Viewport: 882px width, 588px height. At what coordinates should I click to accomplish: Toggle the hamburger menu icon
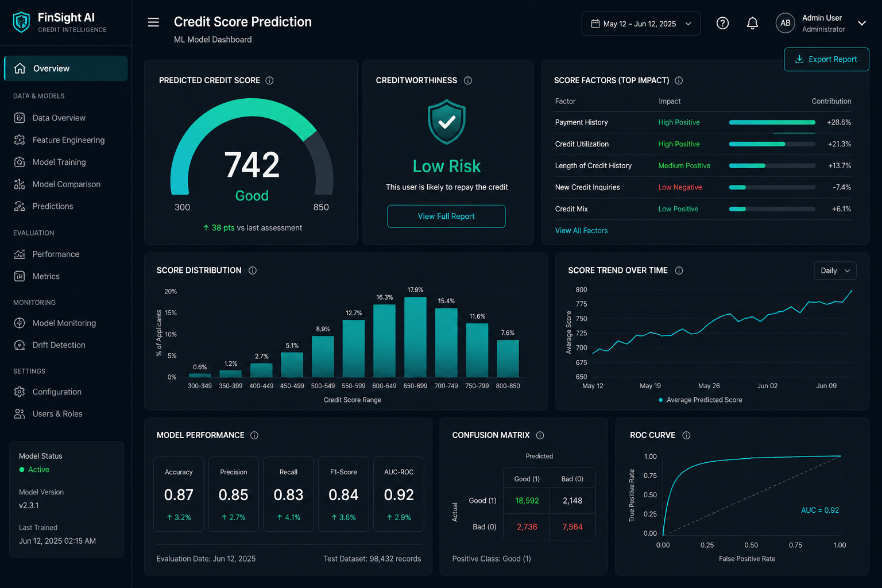coord(153,22)
